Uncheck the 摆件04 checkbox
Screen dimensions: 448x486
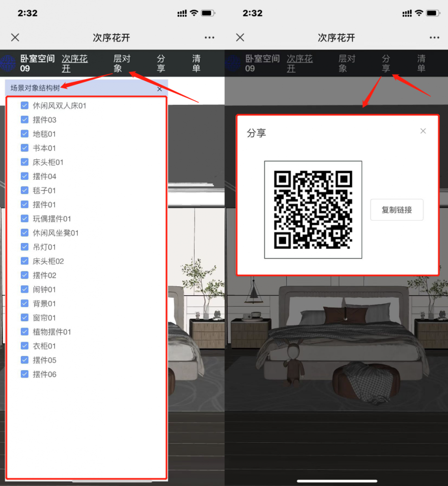tap(25, 177)
